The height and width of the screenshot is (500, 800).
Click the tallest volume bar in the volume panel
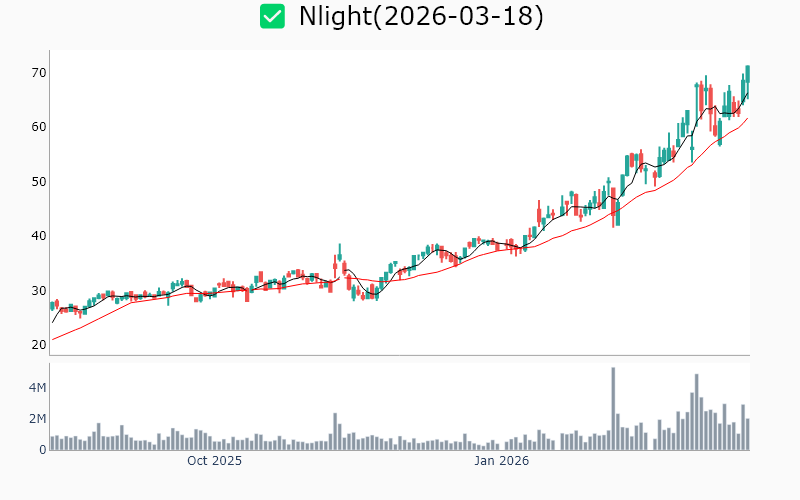click(x=613, y=409)
